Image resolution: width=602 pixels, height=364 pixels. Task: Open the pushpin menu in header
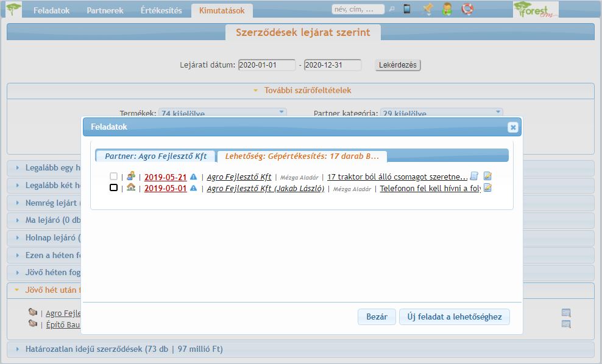428,9
